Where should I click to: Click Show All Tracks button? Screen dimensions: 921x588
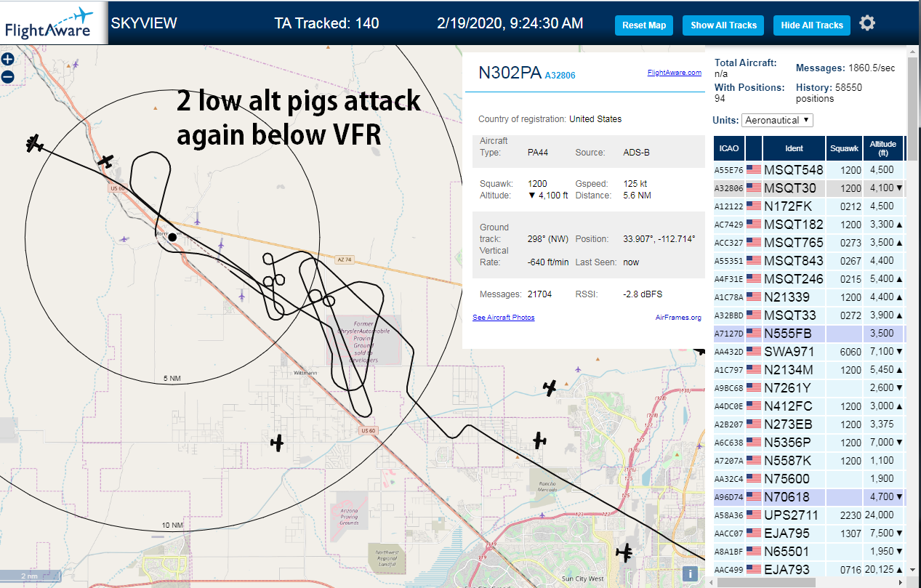click(723, 25)
